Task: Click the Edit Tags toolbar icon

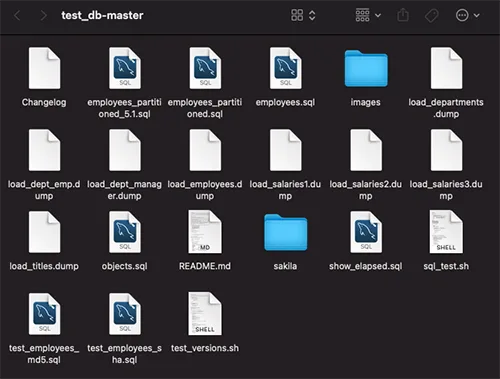Action: click(x=431, y=15)
